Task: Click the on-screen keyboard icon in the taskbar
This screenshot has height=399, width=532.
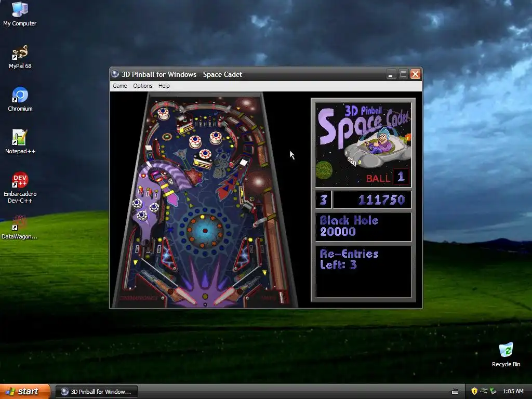Action: (x=455, y=392)
